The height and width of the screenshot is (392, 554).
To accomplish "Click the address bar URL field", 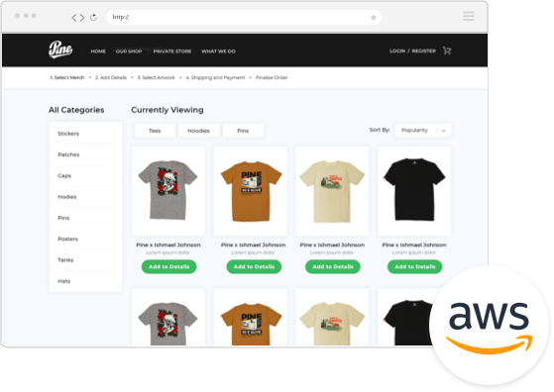I will click(x=244, y=17).
